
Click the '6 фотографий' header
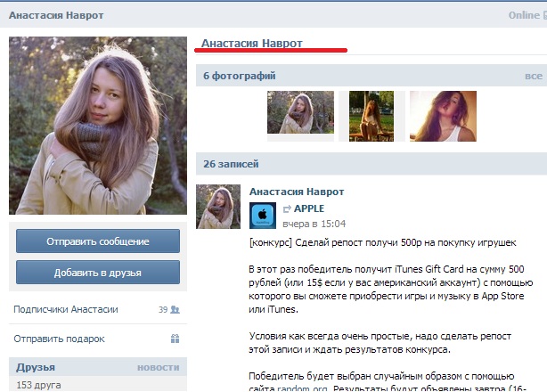pyautogui.click(x=240, y=76)
